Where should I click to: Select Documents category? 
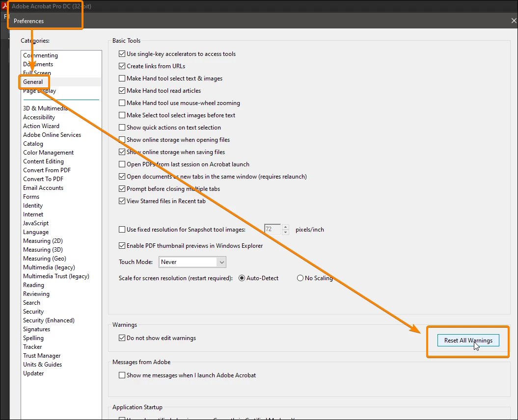click(x=38, y=64)
